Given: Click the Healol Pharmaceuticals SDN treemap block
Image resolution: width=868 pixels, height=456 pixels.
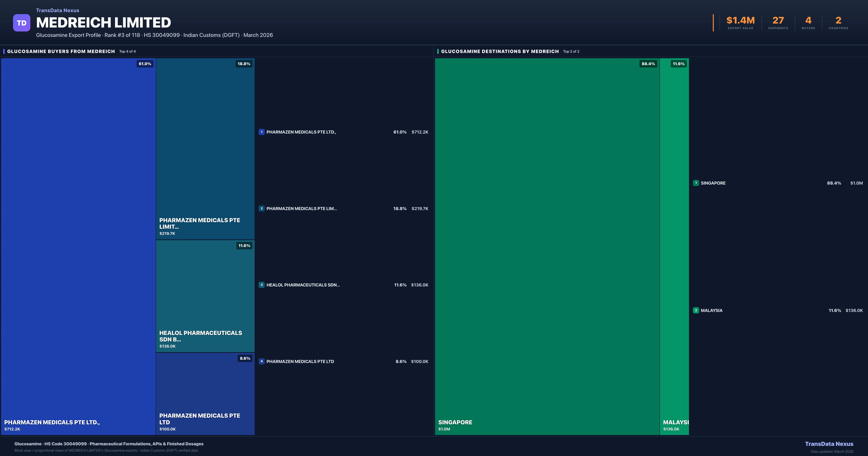Looking at the screenshot, I should (205, 296).
